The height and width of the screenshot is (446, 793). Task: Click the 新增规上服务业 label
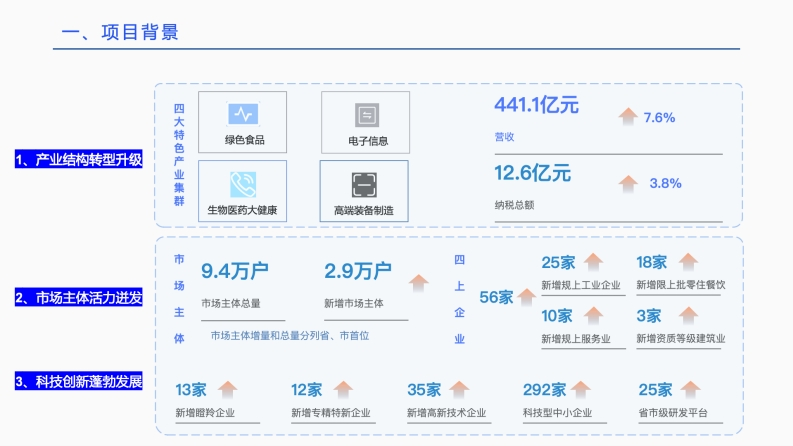(576, 339)
